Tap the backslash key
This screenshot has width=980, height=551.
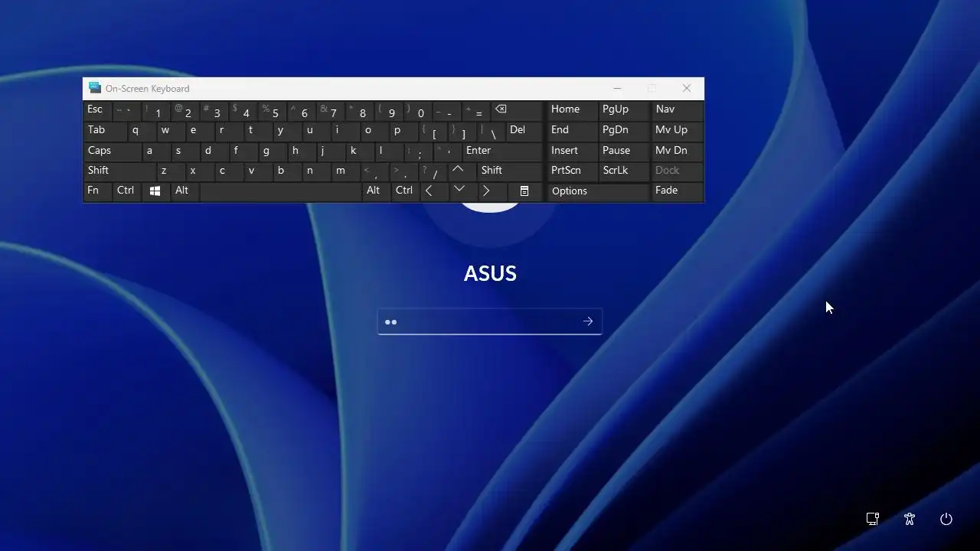pyautogui.click(x=491, y=130)
